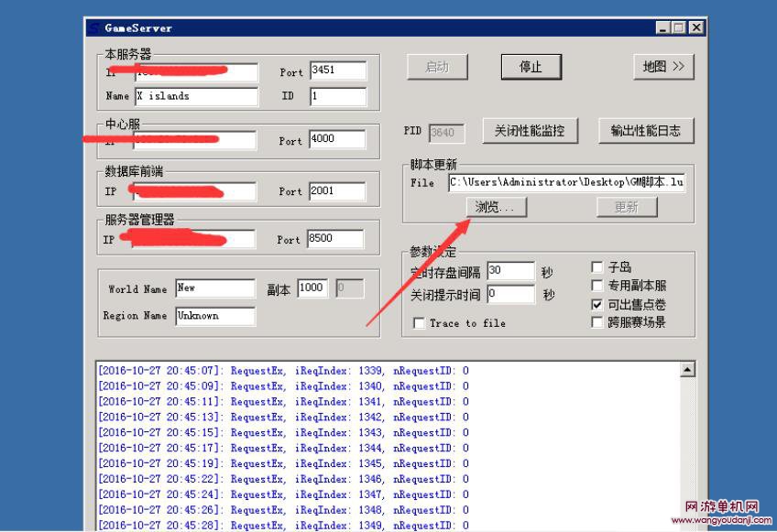This screenshot has width=777, height=532.
Task: Click the log scrollbar up arrow
Action: [x=687, y=370]
